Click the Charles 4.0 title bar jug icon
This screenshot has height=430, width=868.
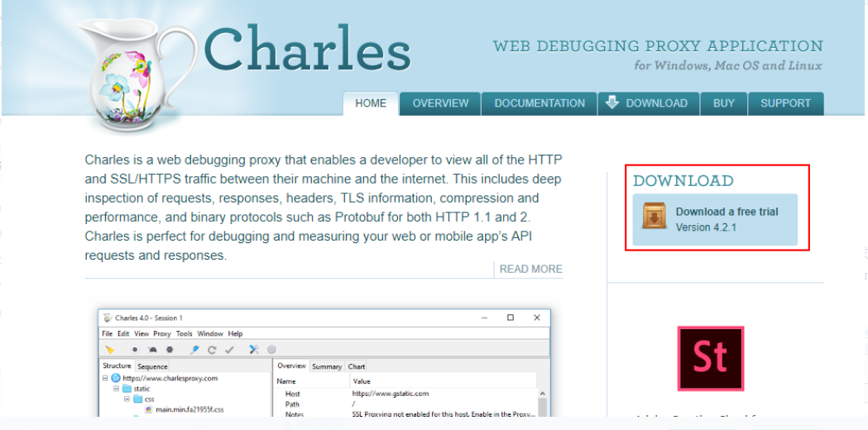pyautogui.click(x=108, y=318)
